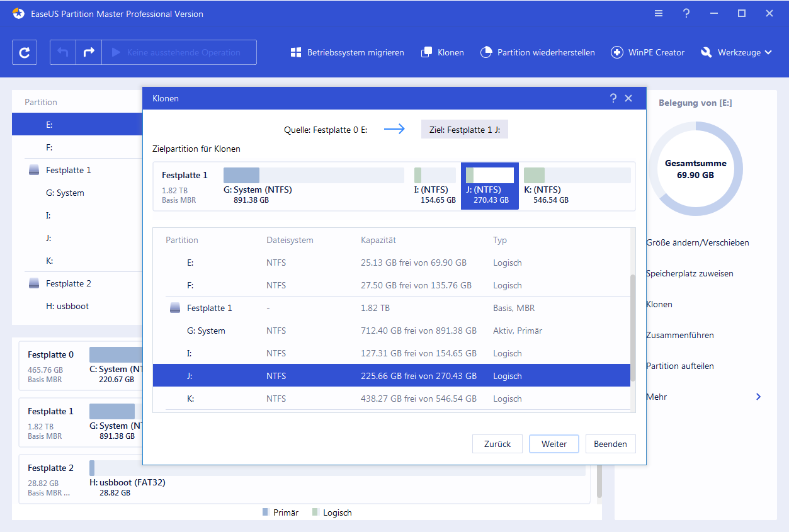The height and width of the screenshot is (532, 789).
Task: Open 'Partition wiederherstellen' in the toolbar
Action: (537, 52)
